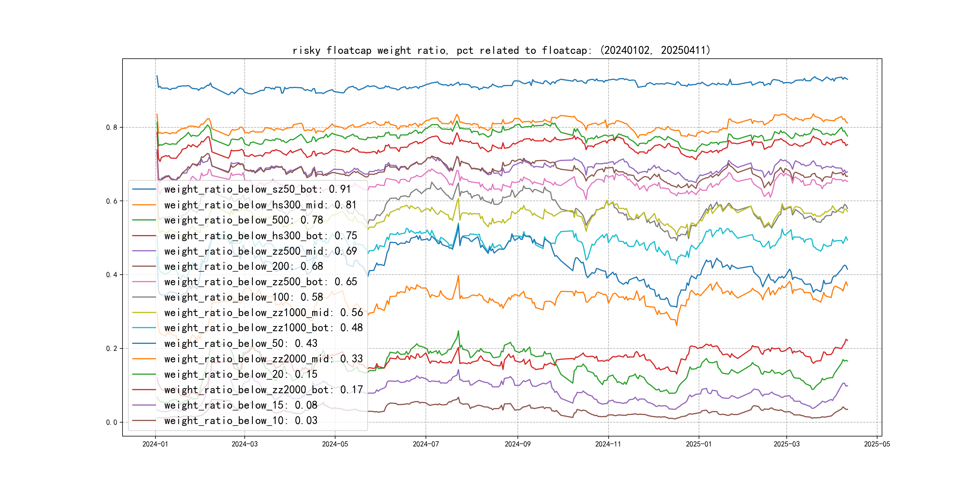Click legend entry weight_ratio_below_zz500_mid: 0.69
Screen dimensions: 980x490
pyautogui.click(x=260, y=251)
